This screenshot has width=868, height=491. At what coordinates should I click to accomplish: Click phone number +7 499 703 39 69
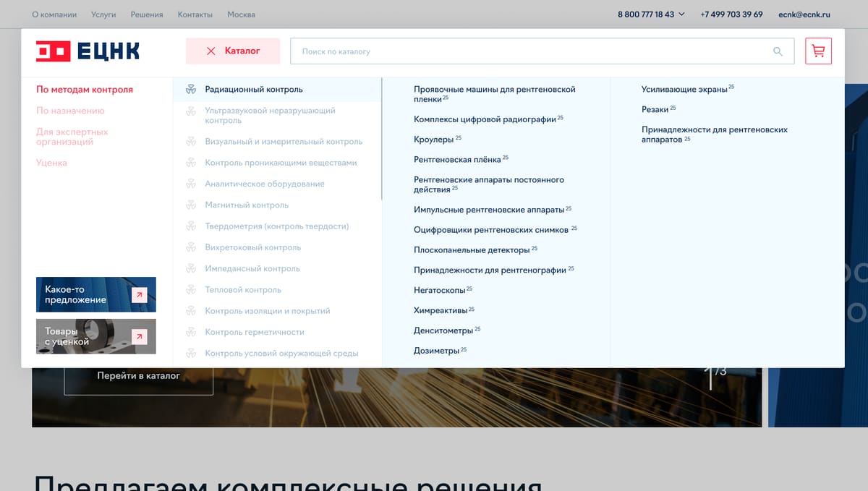731,14
